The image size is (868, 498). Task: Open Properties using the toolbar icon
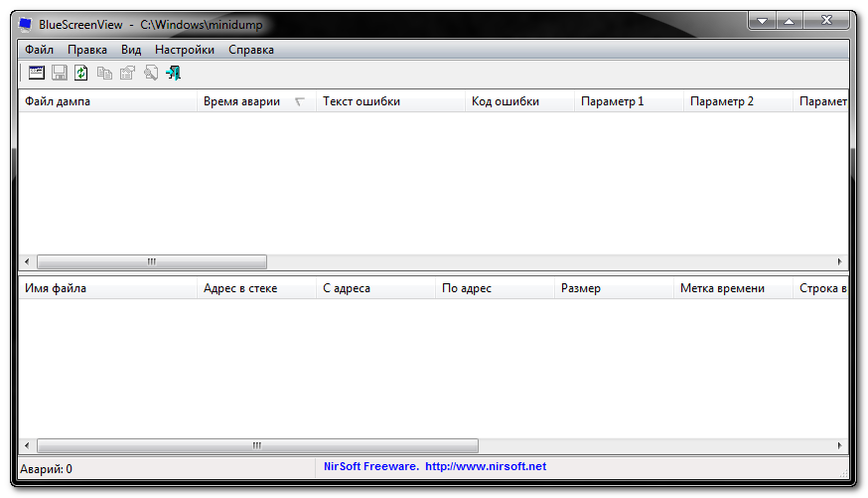pos(127,73)
